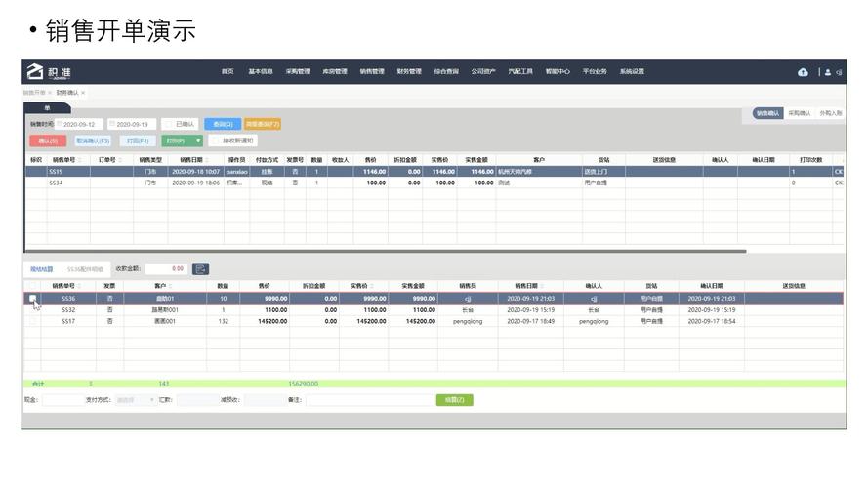This screenshot has width=868, height=488.
Task: Click the green 结算 button
Action: (x=454, y=400)
